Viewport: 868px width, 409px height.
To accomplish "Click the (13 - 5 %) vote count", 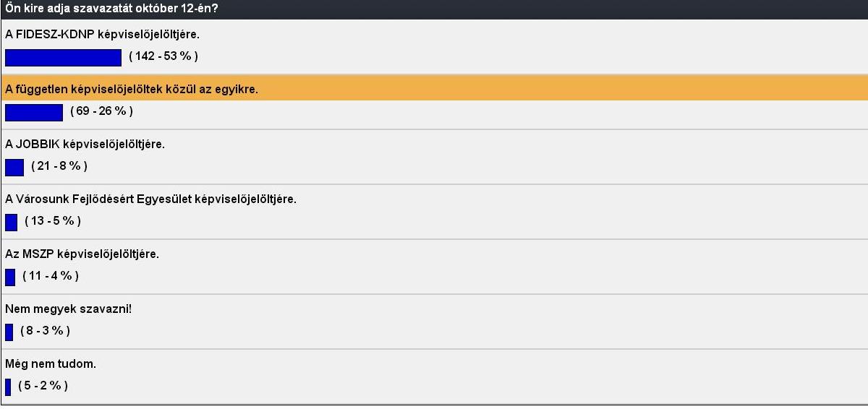I will click(x=53, y=221).
